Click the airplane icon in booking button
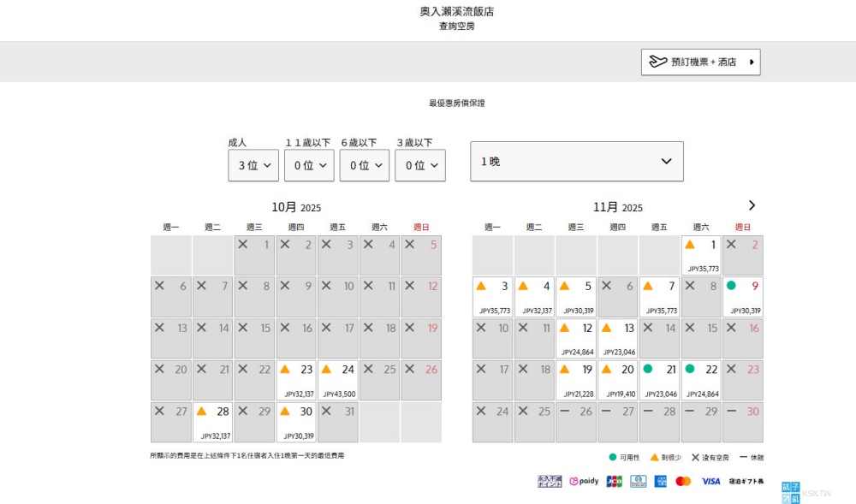The height and width of the screenshot is (504, 856). point(657,62)
